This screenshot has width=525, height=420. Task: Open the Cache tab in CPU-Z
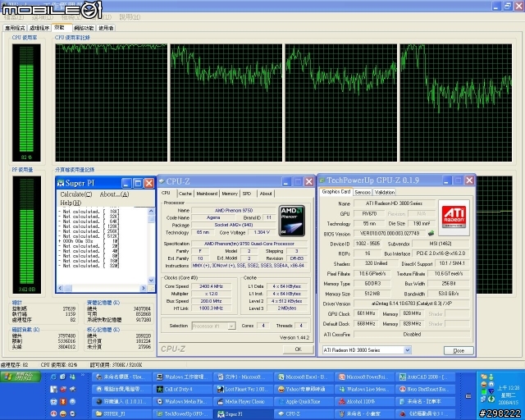pyautogui.click(x=185, y=194)
